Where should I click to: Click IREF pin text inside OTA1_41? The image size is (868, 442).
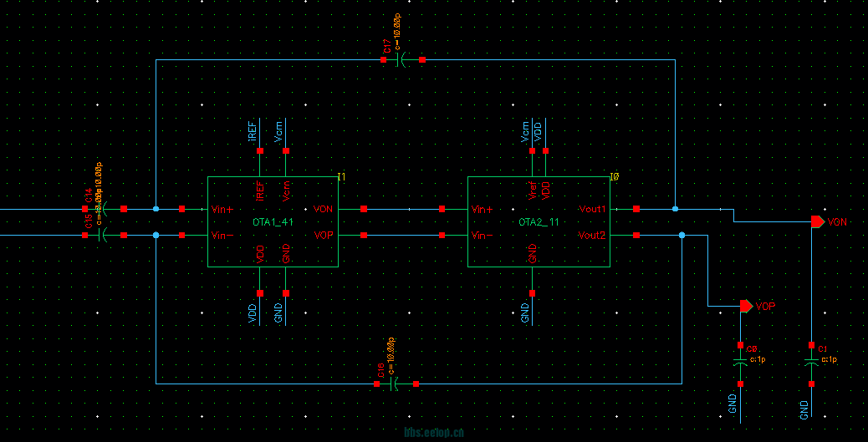[x=260, y=190]
